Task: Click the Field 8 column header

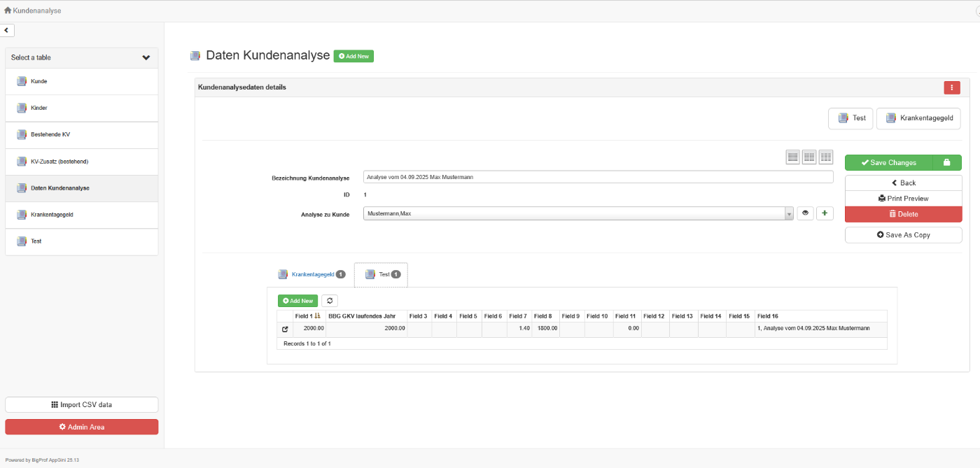Action: (x=543, y=316)
